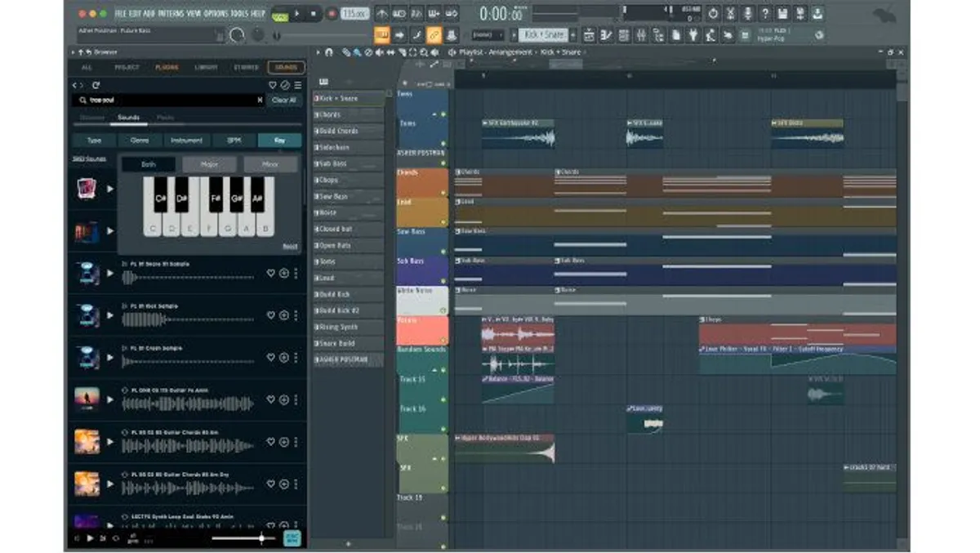This screenshot has width=980, height=553.
Task: Open the Channel rack icon
Action: 624,33
